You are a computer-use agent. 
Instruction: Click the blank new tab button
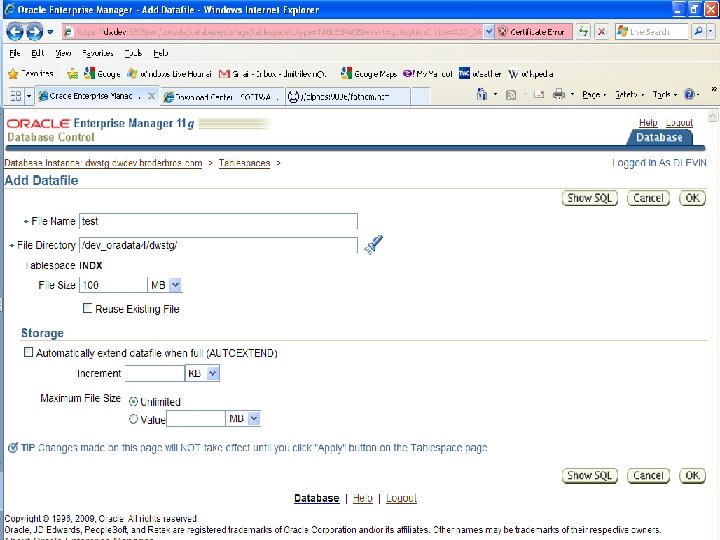[x=421, y=96]
